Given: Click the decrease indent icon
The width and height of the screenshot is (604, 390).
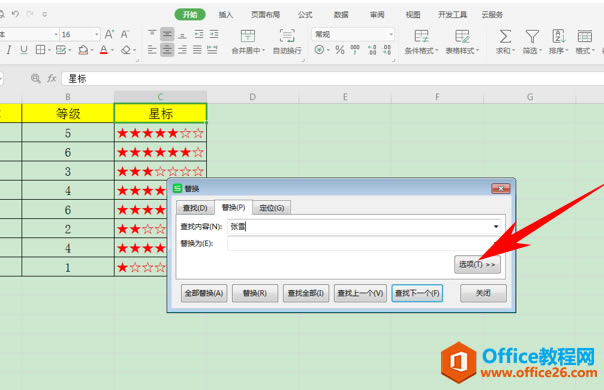Looking at the screenshot, I should pyautogui.click(x=199, y=34).
